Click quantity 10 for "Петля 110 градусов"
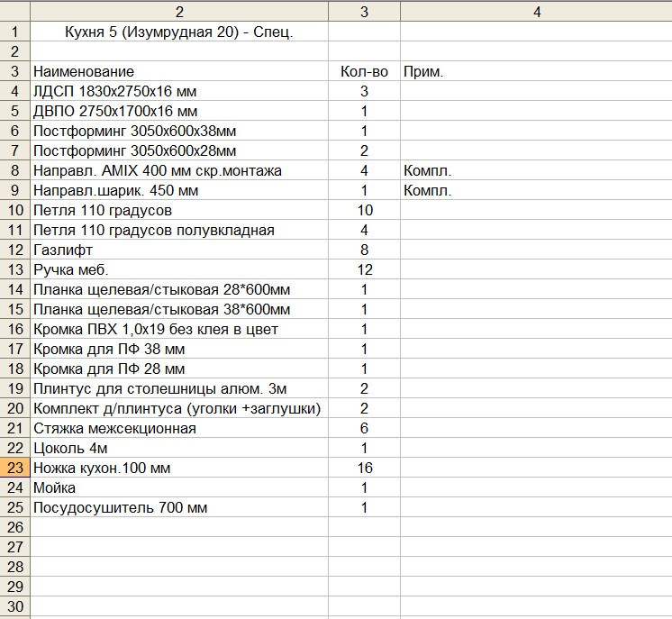This screenshot has width=672, height=619. pyautogui.click(x=364, y=210)
